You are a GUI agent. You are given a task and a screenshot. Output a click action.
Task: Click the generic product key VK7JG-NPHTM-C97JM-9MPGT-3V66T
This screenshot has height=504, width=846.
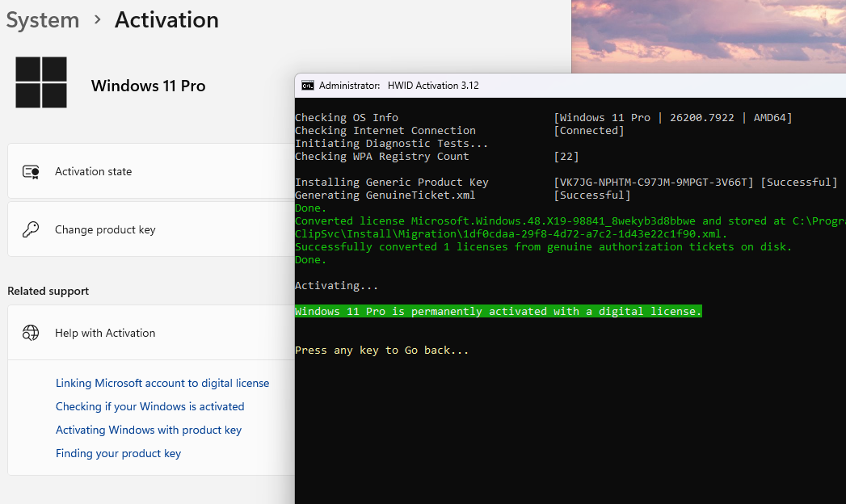pyautogui.click(x=654, y=183)
